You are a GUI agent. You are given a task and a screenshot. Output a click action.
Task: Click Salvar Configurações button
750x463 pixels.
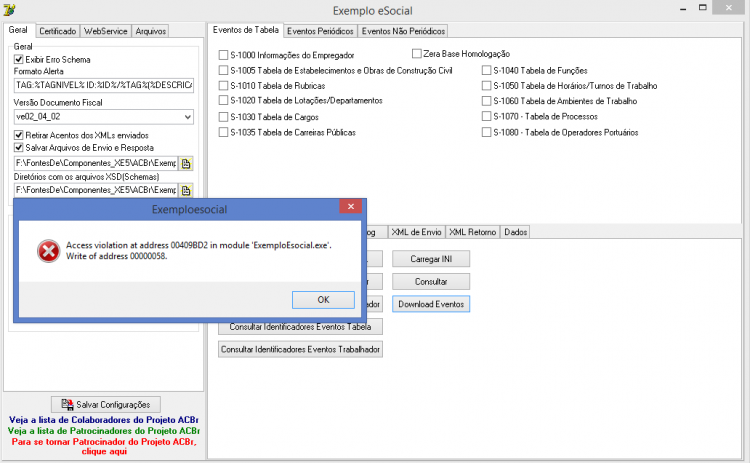point(106,405)
